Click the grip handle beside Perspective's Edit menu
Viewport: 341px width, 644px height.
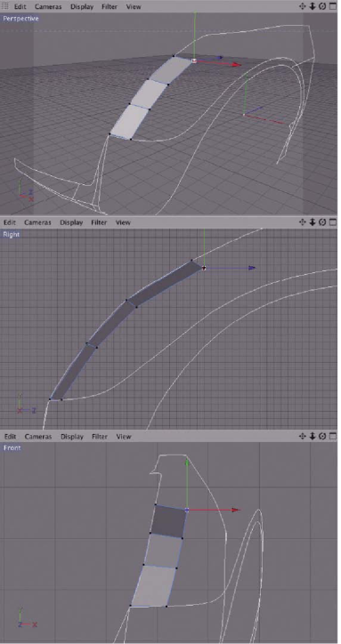tap(5, 6)
